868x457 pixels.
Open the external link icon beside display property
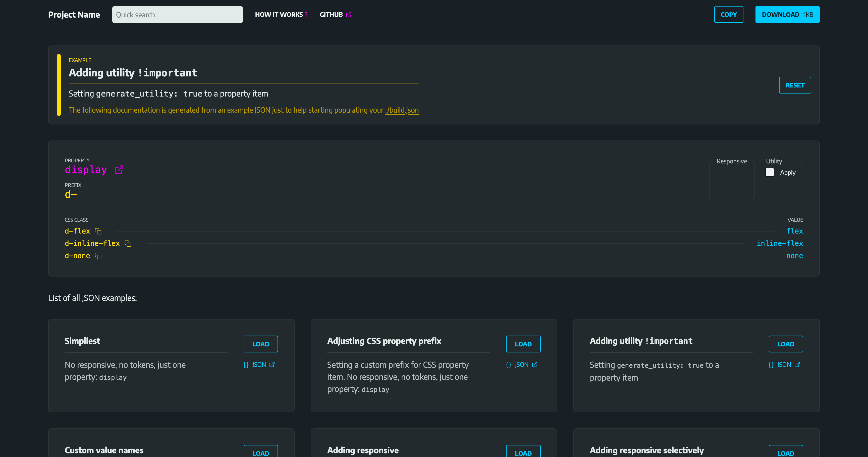pos(119,170)
